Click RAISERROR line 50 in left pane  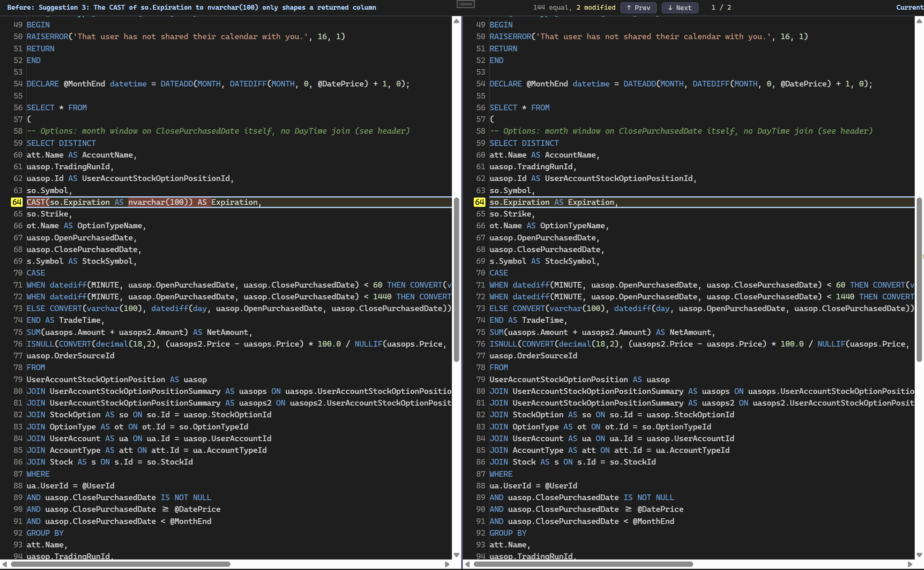(x=186, y=36)
